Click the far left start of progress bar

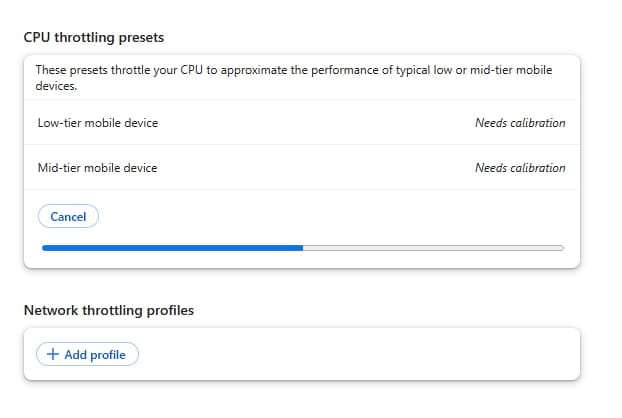pos(45,247)
